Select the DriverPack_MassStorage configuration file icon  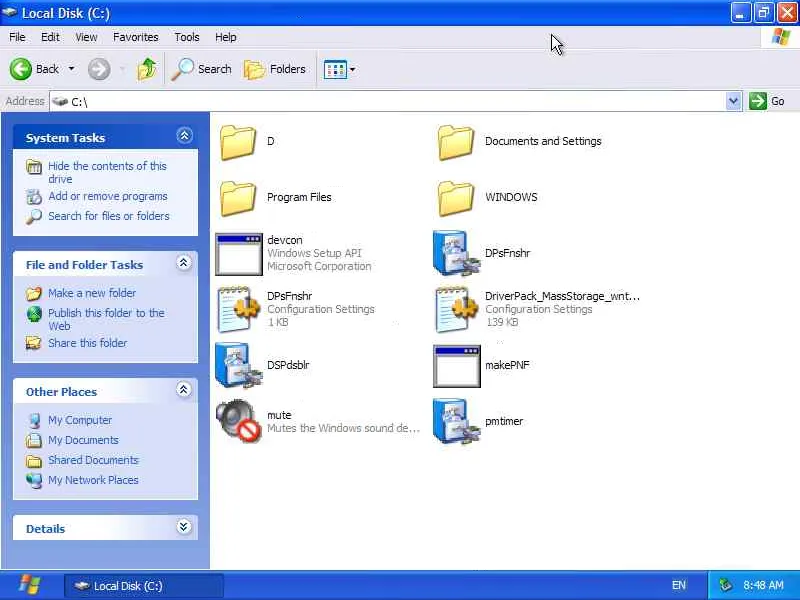[457, 310]
